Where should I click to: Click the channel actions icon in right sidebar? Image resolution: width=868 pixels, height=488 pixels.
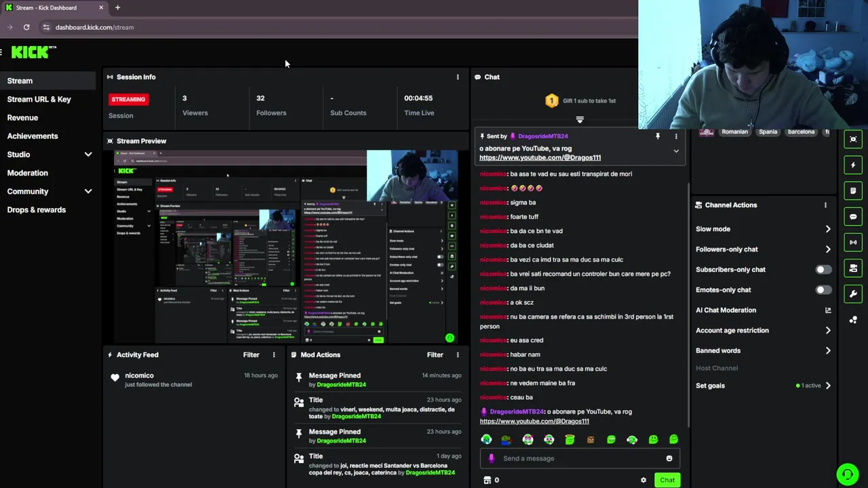pyautogui.click(x=853, y=268)
